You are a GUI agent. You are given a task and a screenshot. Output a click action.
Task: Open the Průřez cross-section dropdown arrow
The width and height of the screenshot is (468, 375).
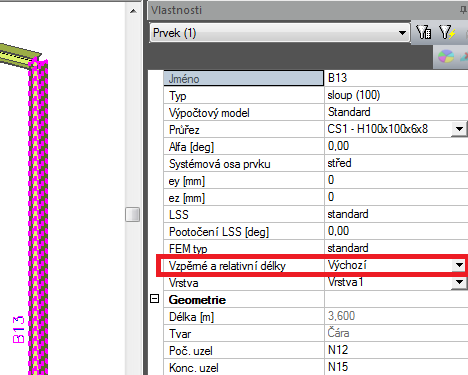point(459,129)
